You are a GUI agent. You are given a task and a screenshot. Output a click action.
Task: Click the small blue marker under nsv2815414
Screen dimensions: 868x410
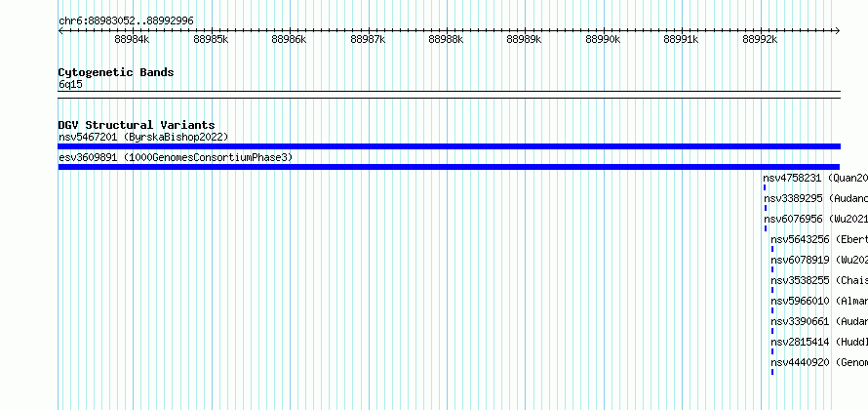[772, 351]
